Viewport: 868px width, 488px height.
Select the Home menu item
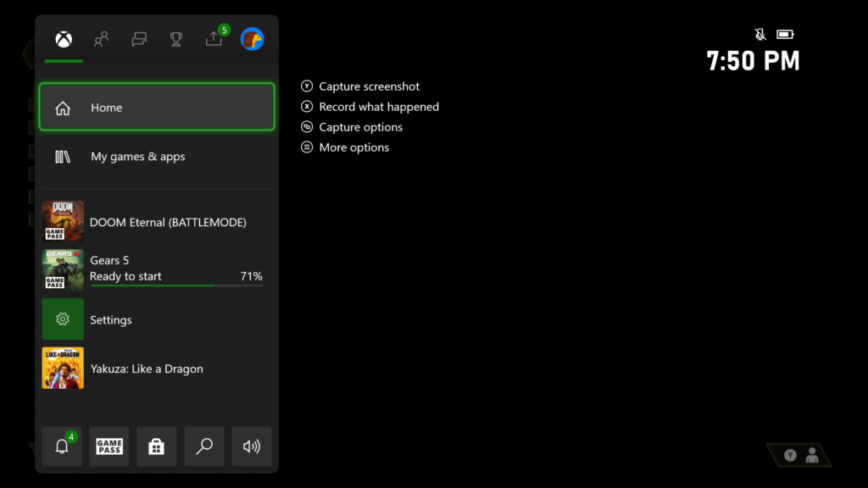coord(157,108)
